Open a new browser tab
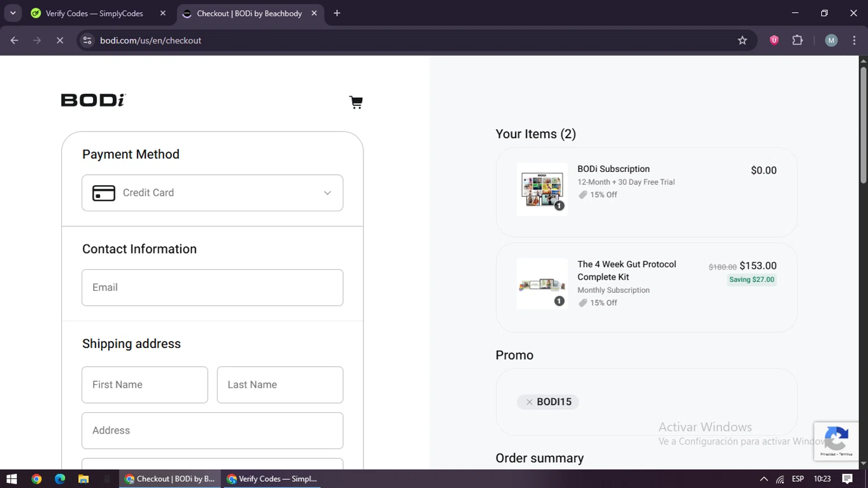Image resolution: width=868 pixels, height=488 pixels. click(337, 13)
